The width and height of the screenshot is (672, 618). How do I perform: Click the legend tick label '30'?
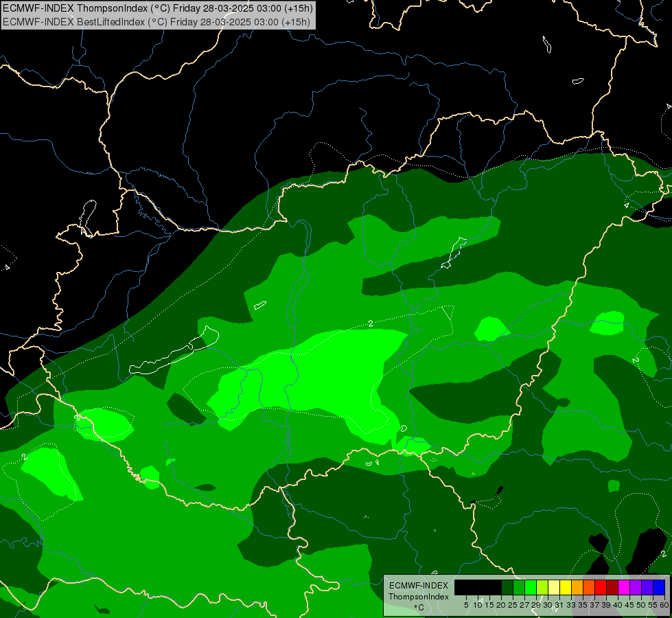(x=548, y=605)
